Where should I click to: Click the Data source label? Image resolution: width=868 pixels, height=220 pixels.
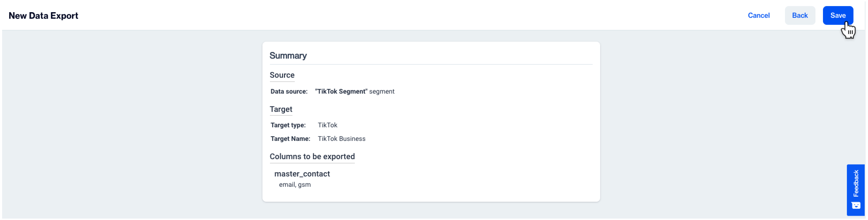click(289, 92)
